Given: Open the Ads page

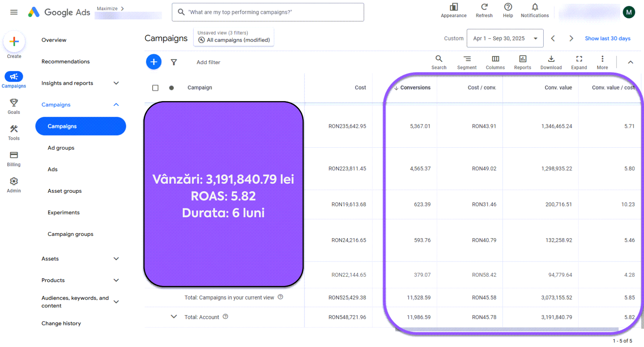Looking at the screenshot, I should point(53,169).
